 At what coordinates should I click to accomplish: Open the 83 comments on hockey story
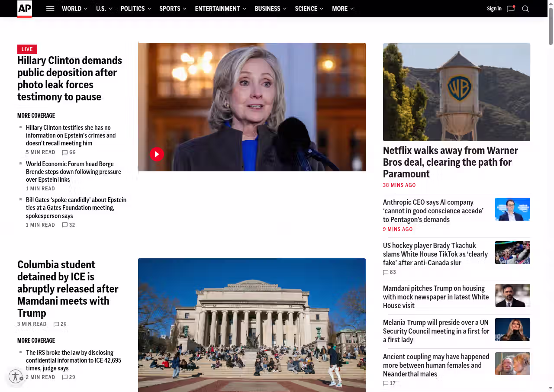point(386,272)
